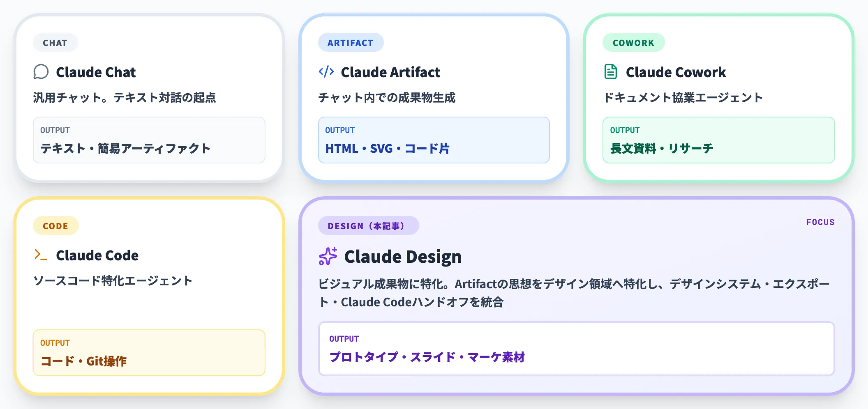Expand the OUTPUT section of Claude Cowork
Screen dimensions: 868x409
point(718,140)
